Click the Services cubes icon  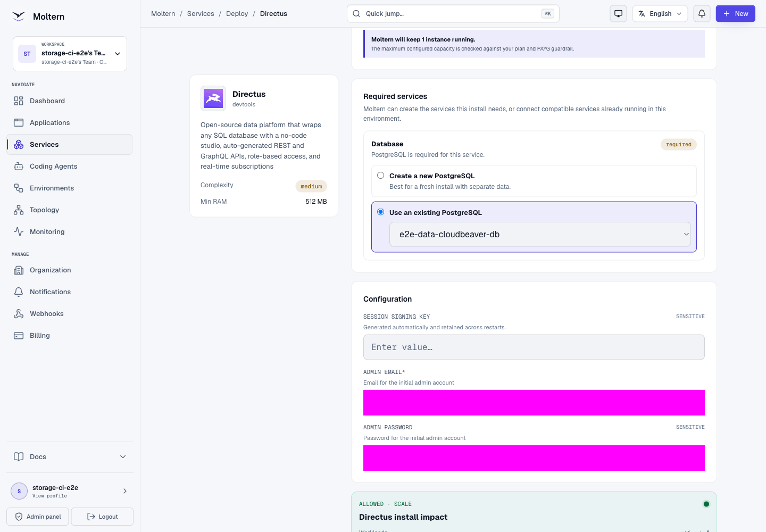coord(19,145)
